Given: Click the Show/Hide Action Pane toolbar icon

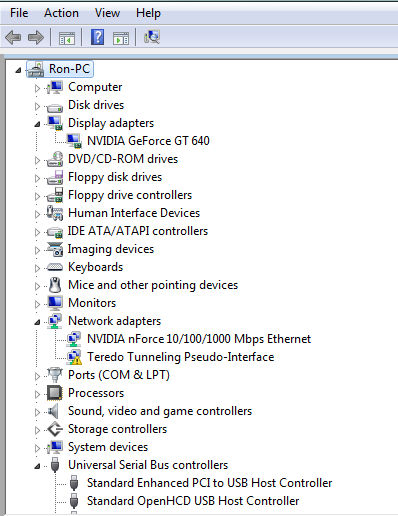Looking at the screenshot, I should tap(121, 38).
